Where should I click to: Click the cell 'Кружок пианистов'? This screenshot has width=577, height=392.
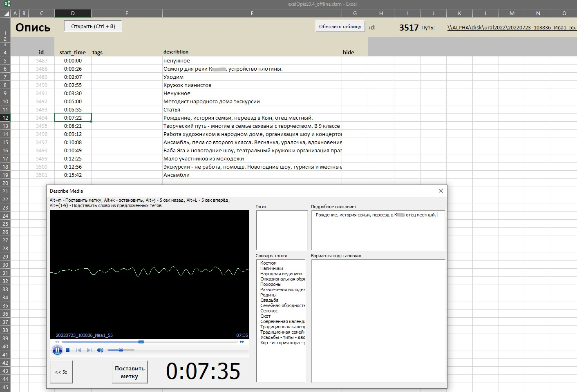(252, 85)
